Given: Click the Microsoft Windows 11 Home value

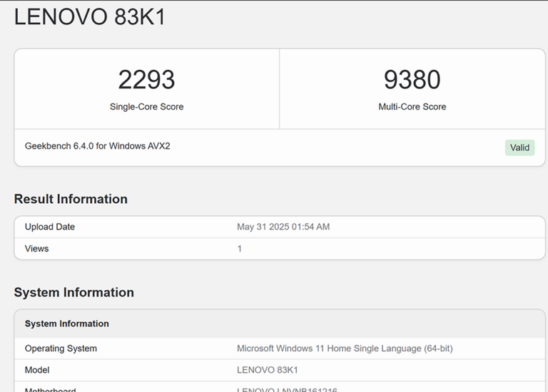Looking at the screenshot, I should tap(345, 349).
